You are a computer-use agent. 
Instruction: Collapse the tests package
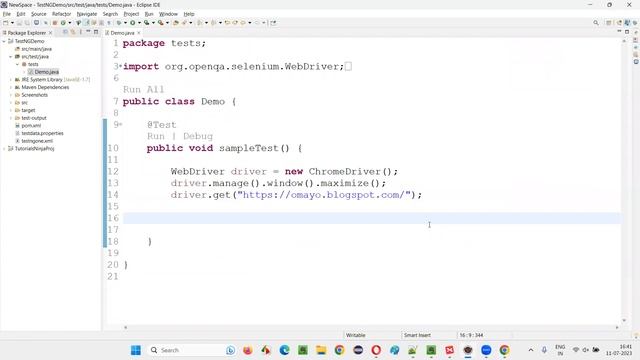tap(18, 64)
